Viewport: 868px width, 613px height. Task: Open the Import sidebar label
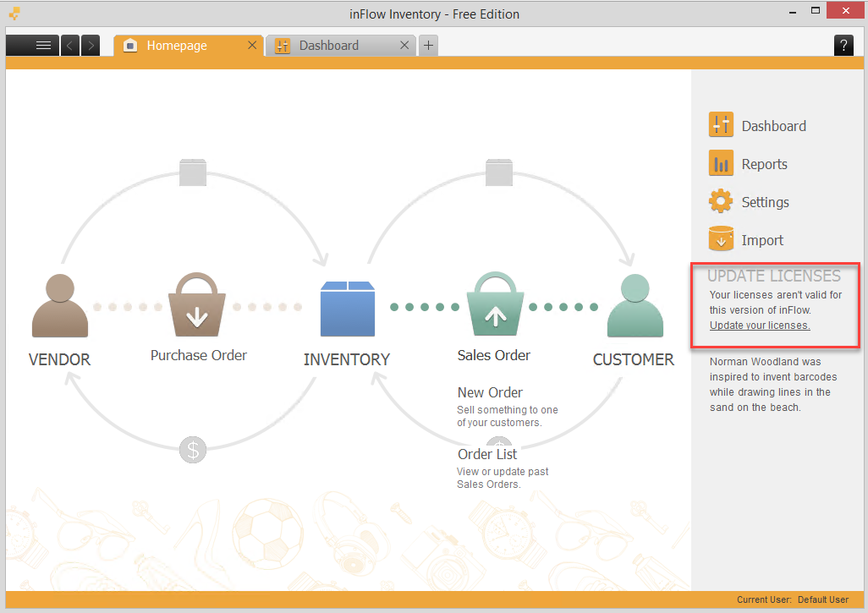[762, 241]
